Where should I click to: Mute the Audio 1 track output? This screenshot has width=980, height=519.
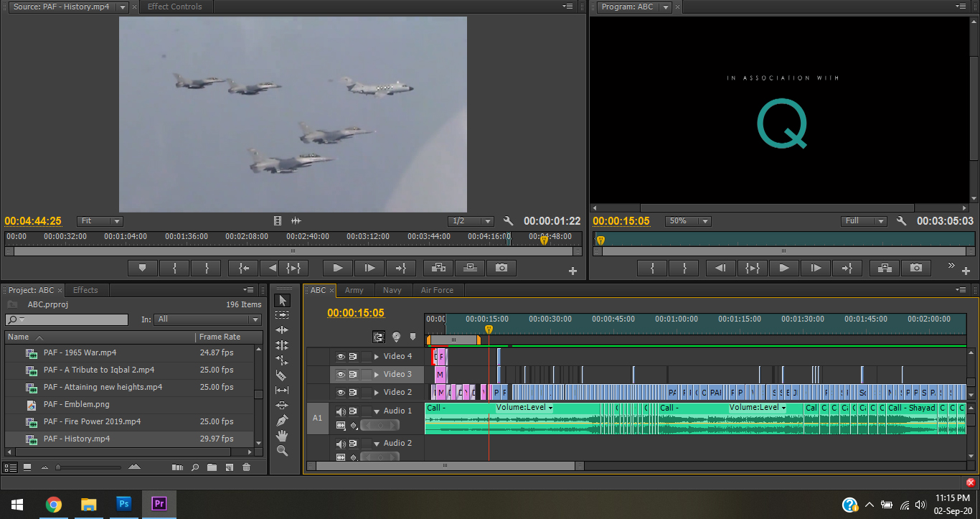coord(341,411)
